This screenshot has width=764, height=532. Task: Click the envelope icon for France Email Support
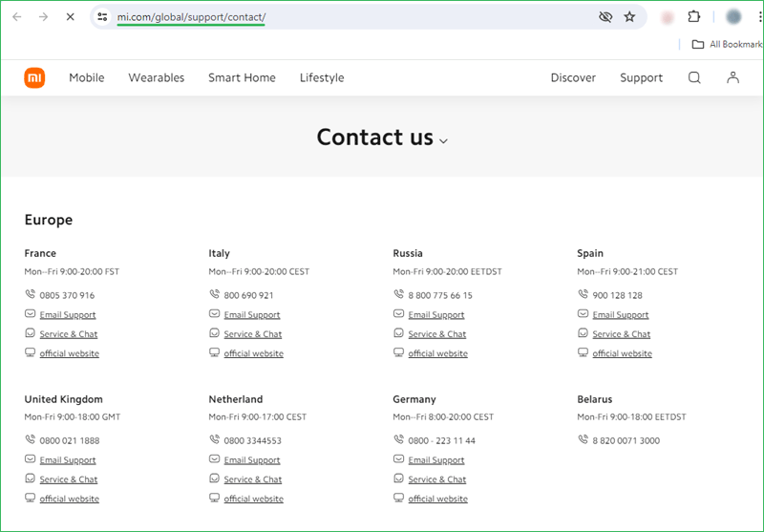[x=31, y=313]
